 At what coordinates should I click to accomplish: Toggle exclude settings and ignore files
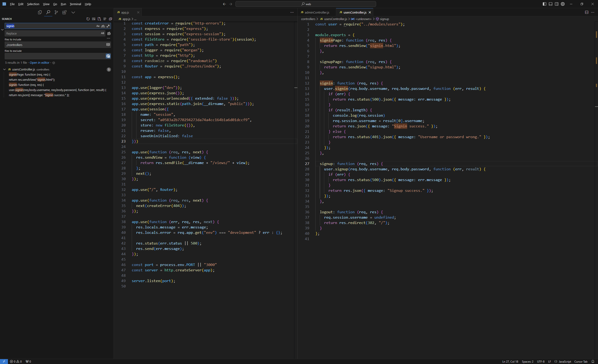(x=108, y=56)
